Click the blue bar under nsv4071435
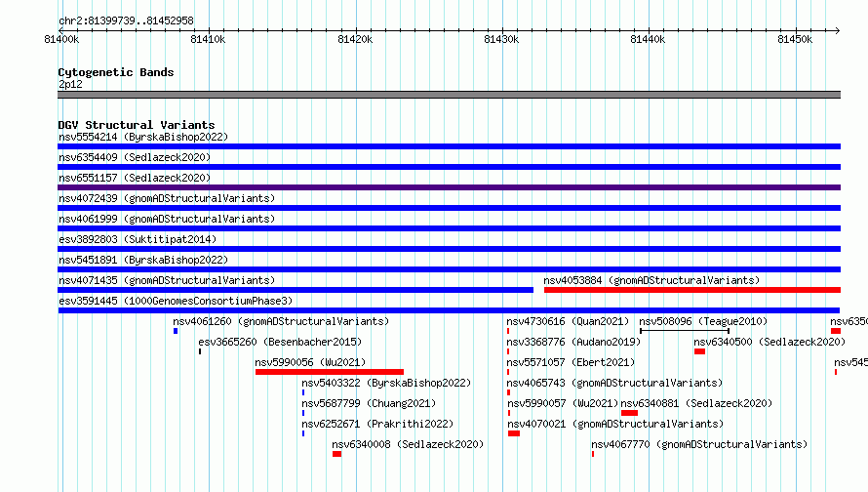 pos(296,290)
